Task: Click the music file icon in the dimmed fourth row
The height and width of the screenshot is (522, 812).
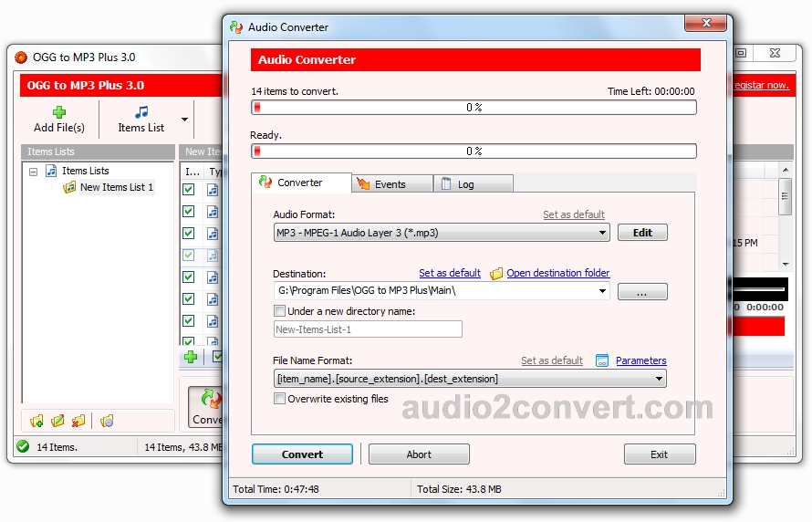Action: (x=213, y=256)
